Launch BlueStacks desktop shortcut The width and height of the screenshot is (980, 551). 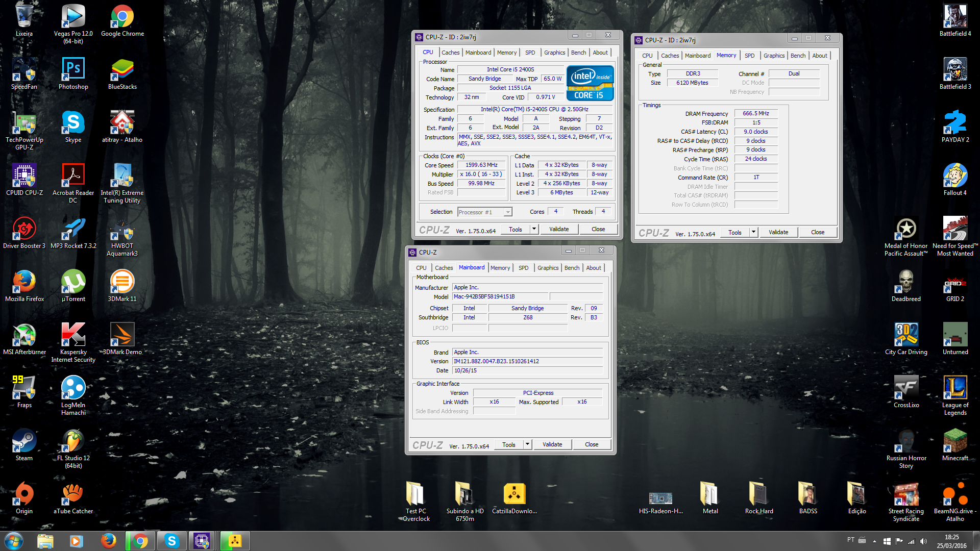coord(122,73)
